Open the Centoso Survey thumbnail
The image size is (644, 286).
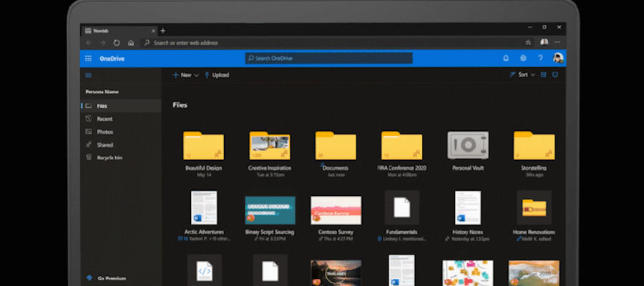pyautogui.click(x=336, y=210)
